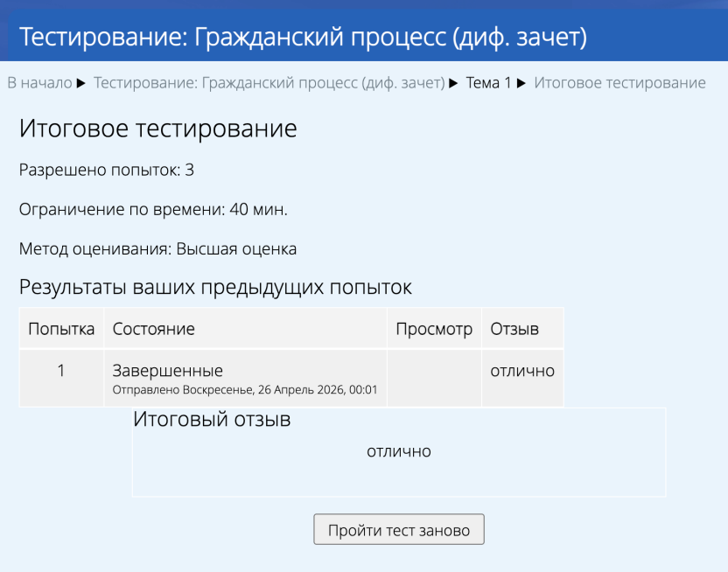This screenshot has height=572, width=728.
Task: Click "Тема 1" in the breadcrumb
Action: tap(488, 83)
